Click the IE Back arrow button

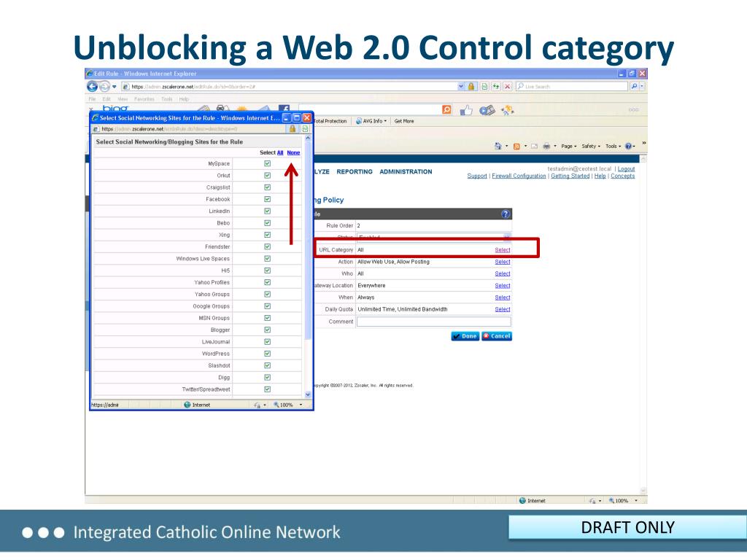[x=92, y=86]
